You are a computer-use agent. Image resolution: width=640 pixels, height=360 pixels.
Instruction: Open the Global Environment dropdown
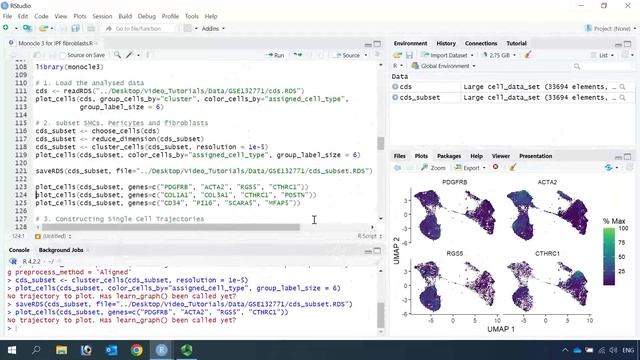pyautogui.click(x=444, y=66)
